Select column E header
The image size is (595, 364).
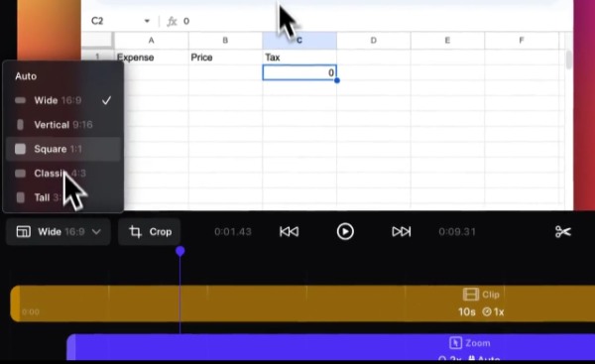point(447,41)
